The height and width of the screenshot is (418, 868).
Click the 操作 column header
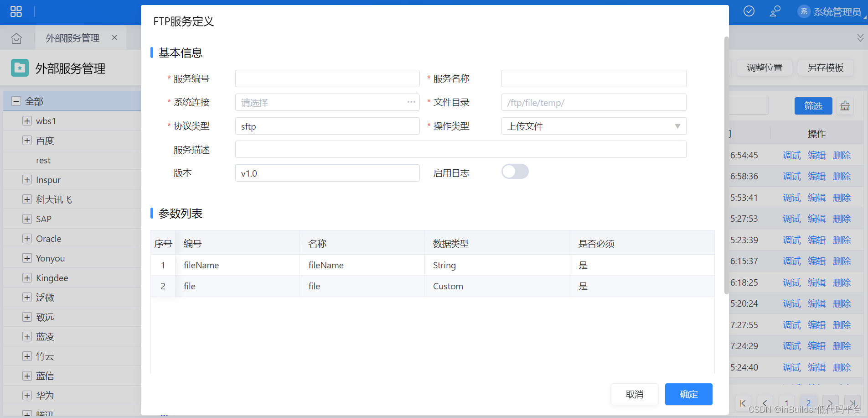(x=816, y=134)
